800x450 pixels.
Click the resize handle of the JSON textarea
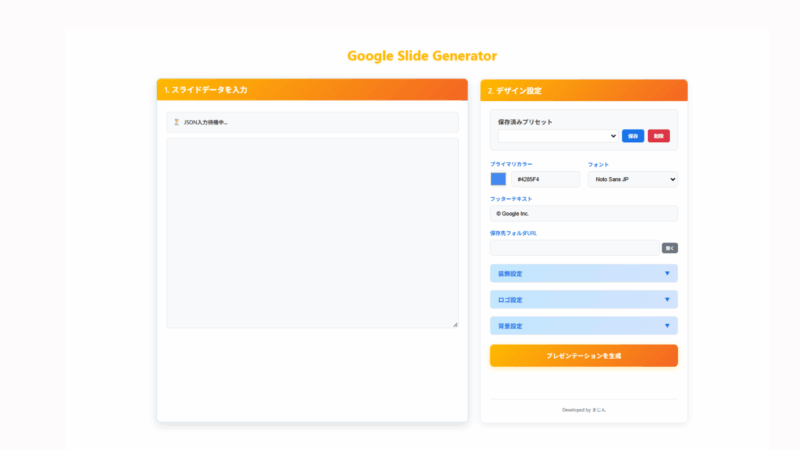pyautogui.click(x=454, y=323)
